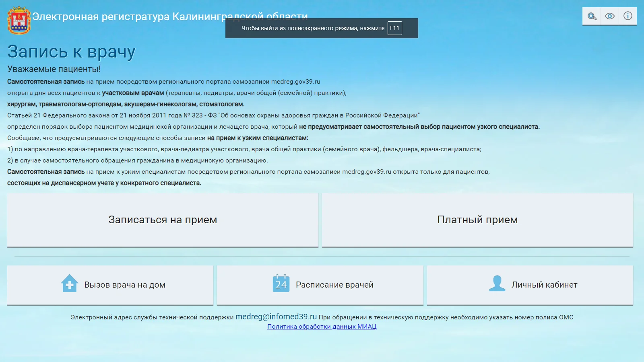
Task: Toggle accessibility view with the eye icon
Action: coord(610,16)
